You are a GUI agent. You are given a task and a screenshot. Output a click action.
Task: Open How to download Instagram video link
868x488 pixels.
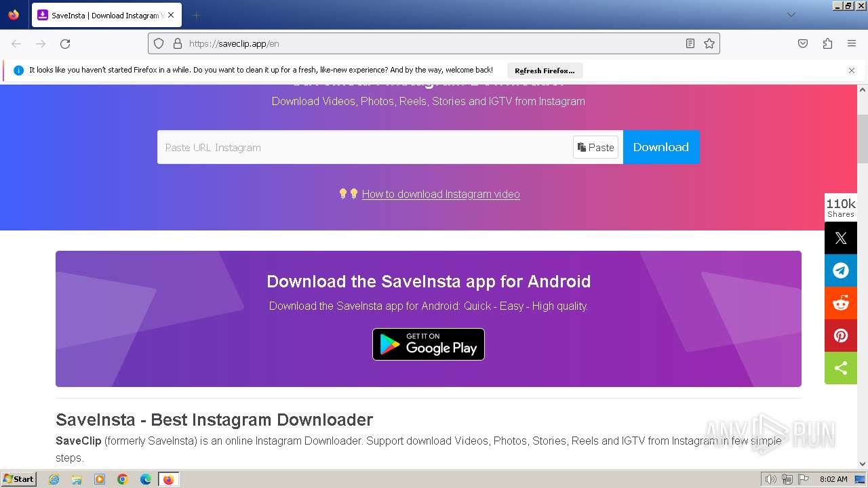[x=441, y=194]
